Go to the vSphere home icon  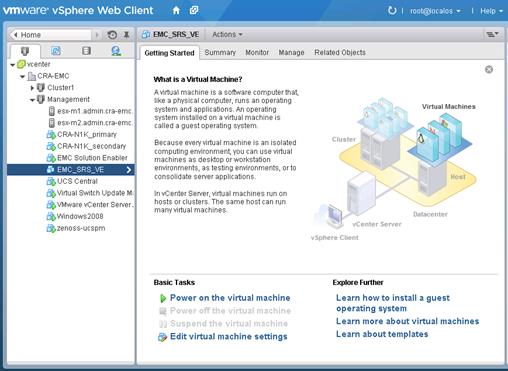pyautogui.click(x=176, y=10)
